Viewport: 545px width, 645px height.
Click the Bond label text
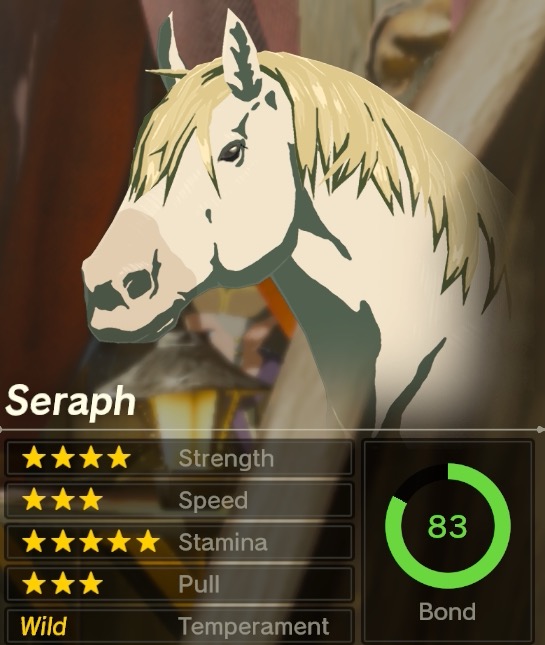point(447,612)
